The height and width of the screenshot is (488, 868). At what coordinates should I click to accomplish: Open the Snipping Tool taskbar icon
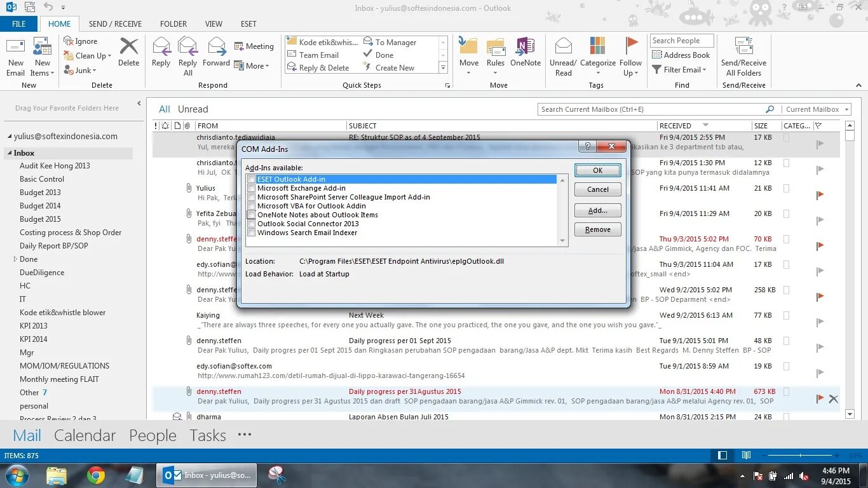pos(278,475)
